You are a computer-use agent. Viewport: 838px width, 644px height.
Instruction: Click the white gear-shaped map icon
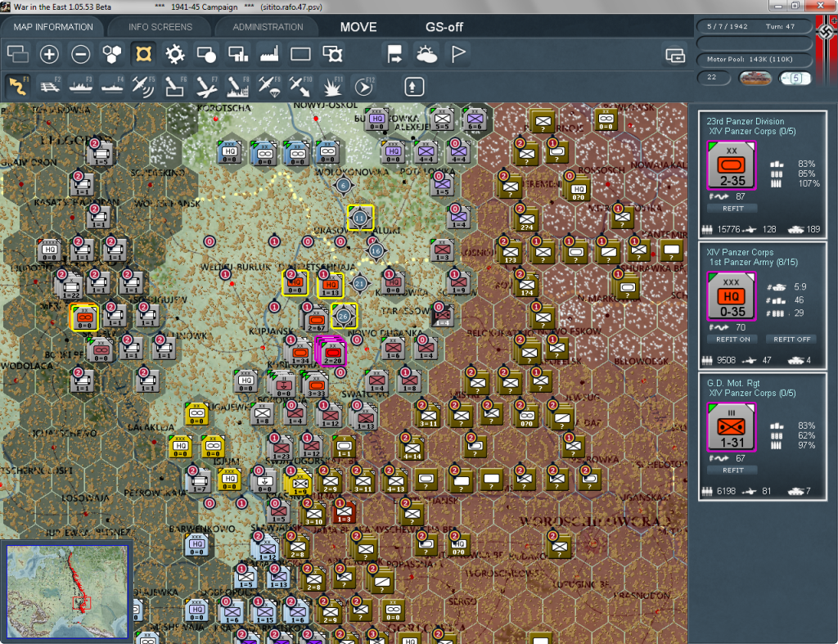175,54
